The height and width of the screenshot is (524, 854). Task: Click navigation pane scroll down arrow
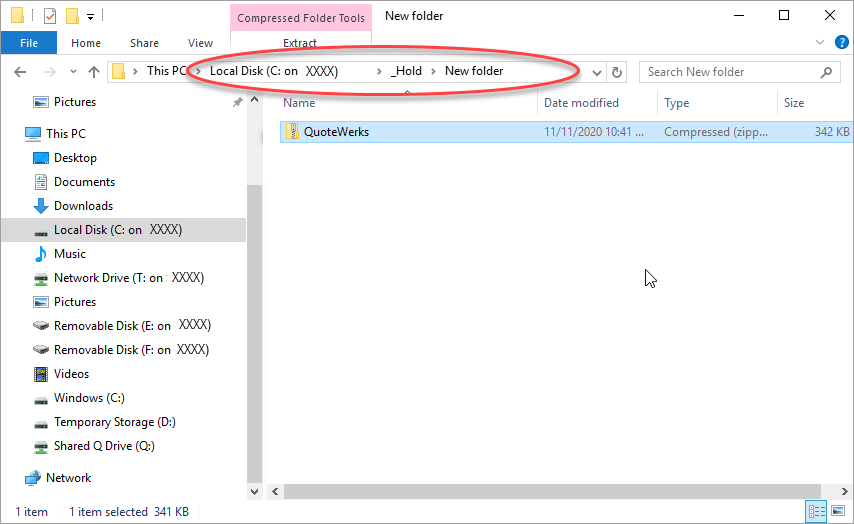[254, 491]
